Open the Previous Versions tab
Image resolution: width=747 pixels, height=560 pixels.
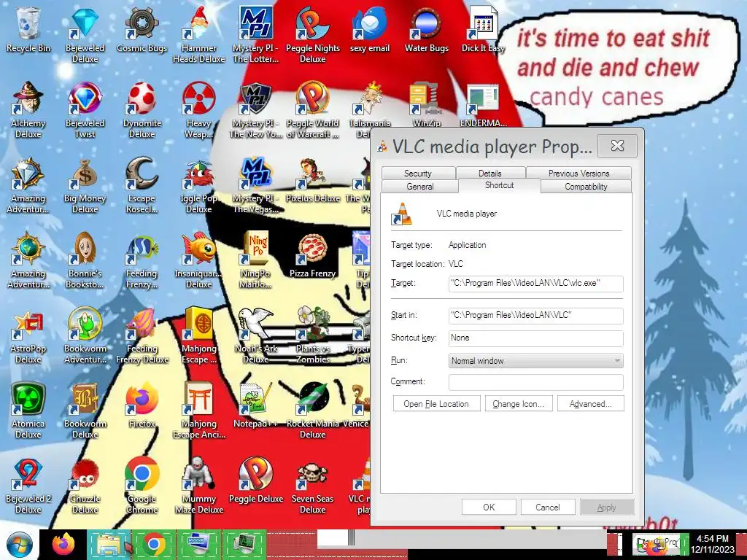[x=578, y=174]
